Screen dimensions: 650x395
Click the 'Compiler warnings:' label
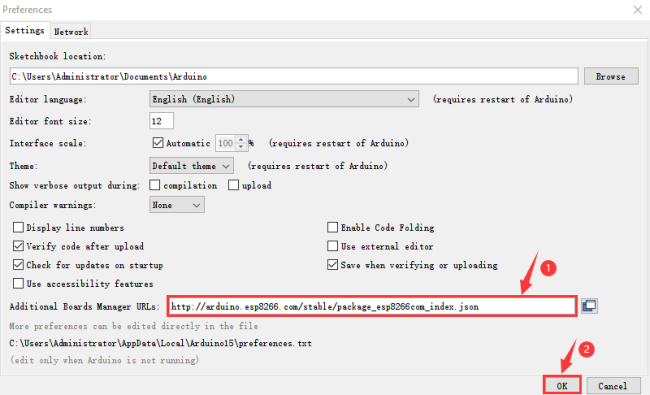click(x=53, y=205)
